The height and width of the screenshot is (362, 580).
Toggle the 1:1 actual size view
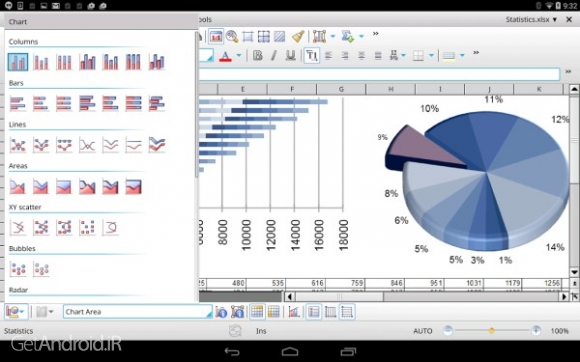[x=216, y=36]
